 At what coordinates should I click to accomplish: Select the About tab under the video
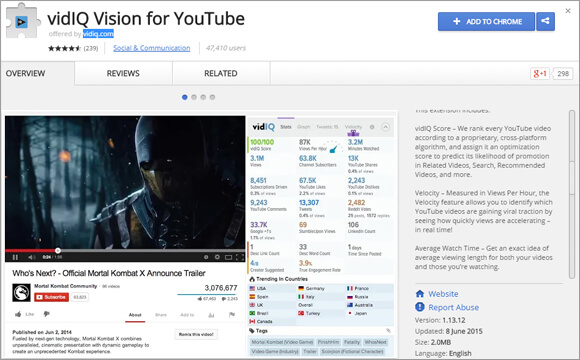[x=135, y=315]
